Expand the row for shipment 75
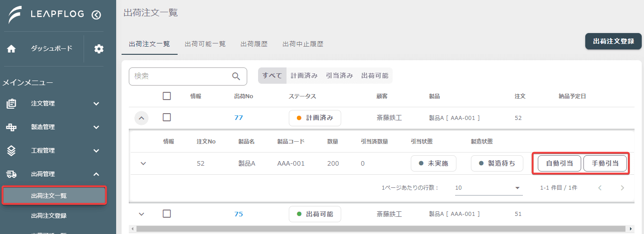 click(141, 214)
